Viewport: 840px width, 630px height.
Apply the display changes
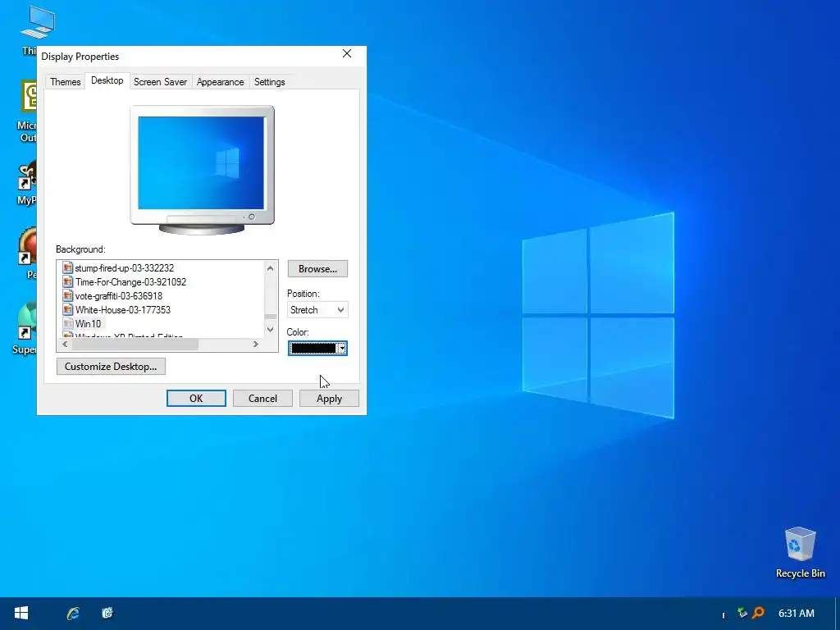(x=329, y=398)
